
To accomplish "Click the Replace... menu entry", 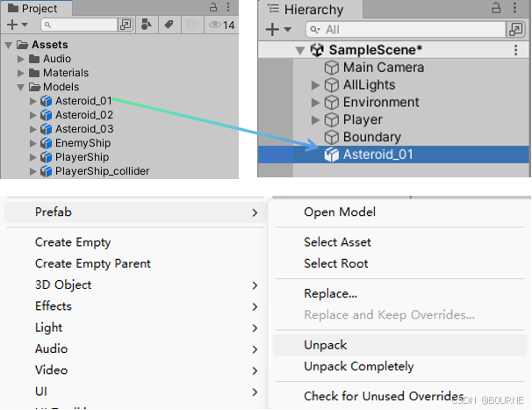I will 330,293.
